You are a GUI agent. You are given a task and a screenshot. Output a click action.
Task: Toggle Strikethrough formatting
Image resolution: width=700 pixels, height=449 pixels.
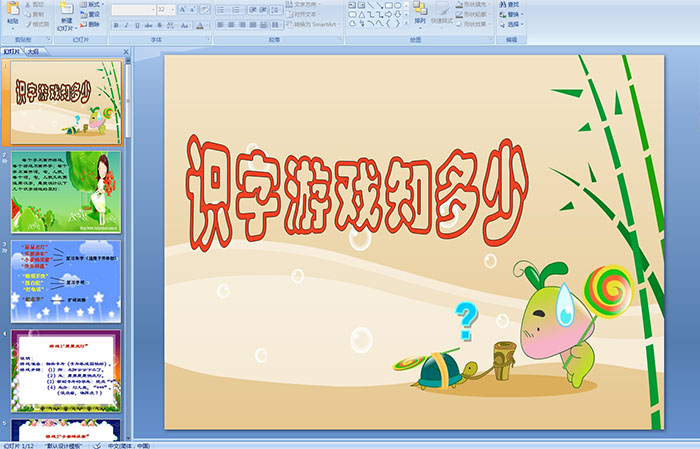pos(148,25)
